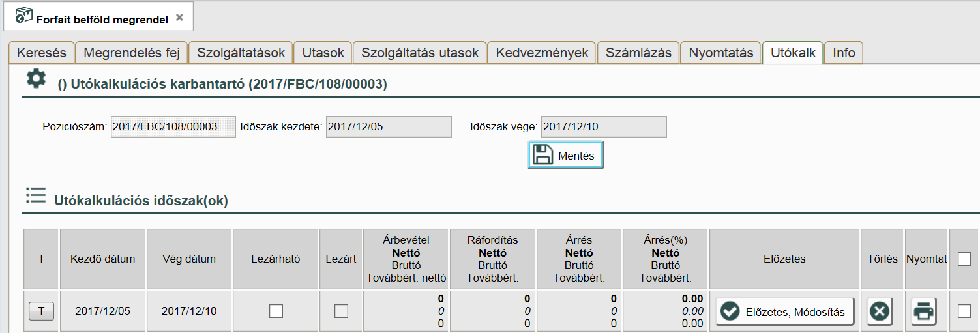Click the red-less X delete icon in Törlés column
This screenshot has height=333, width=980.
880,311
